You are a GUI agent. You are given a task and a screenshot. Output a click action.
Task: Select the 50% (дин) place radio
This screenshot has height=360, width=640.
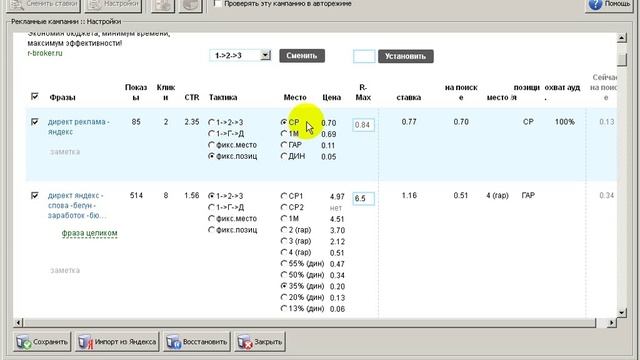pos(284,275)
